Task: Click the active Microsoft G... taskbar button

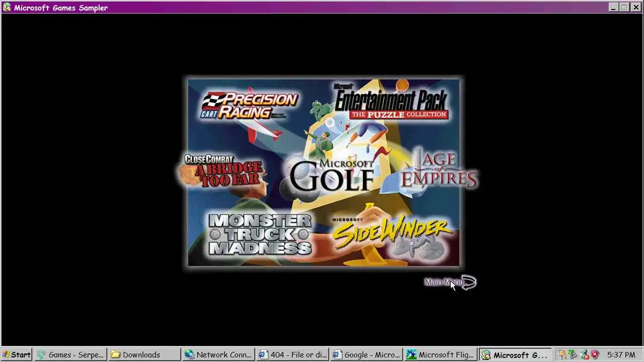Action: tap(515, 354)
